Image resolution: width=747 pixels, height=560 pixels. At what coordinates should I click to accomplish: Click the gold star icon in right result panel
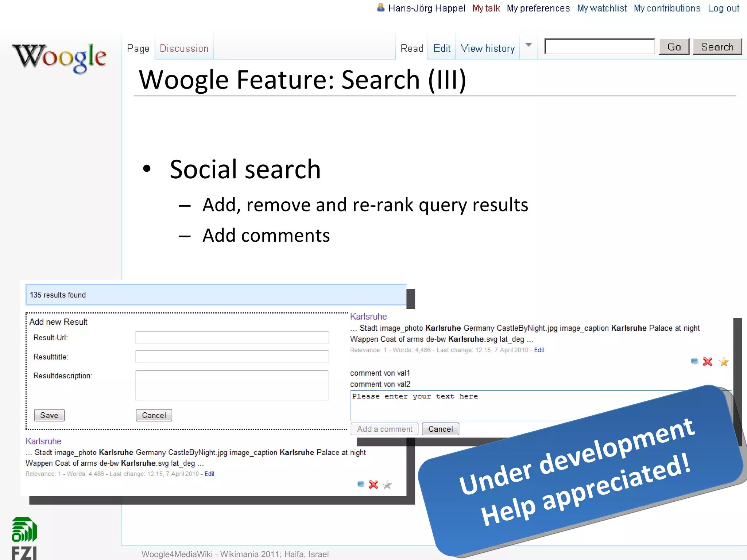(724, 362)
